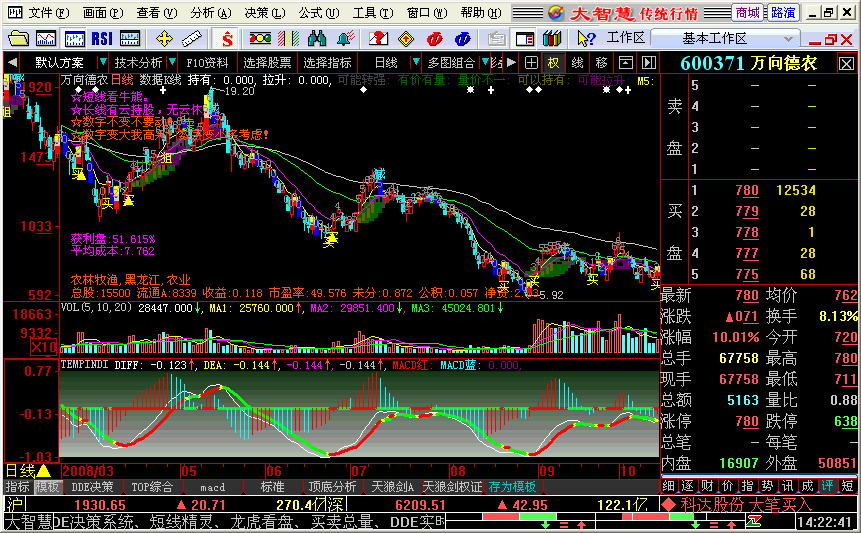Image resolution: width=861 pixels, height=533 pixels.
Task: Click the traffic light signal icon
Action: click(x=260, y=38)
